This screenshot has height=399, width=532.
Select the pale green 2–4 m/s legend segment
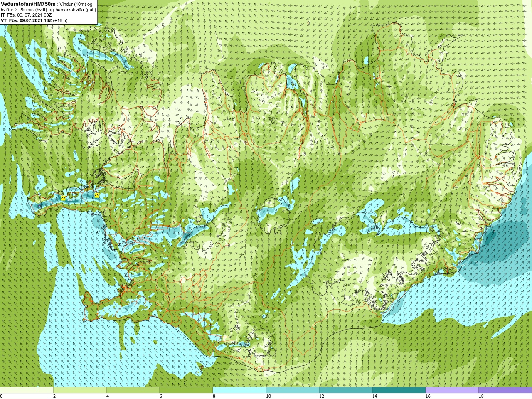point(80,390)
